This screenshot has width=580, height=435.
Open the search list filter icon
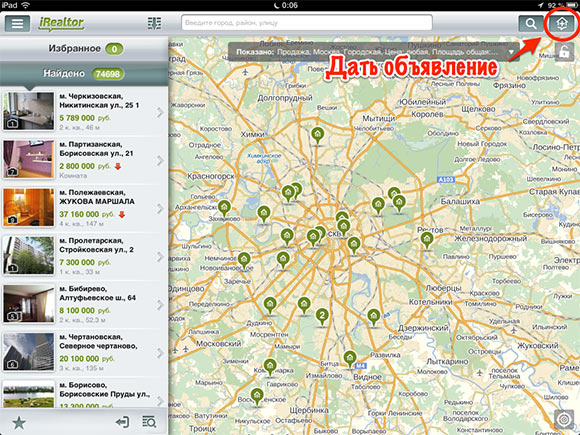pos(149,422)
